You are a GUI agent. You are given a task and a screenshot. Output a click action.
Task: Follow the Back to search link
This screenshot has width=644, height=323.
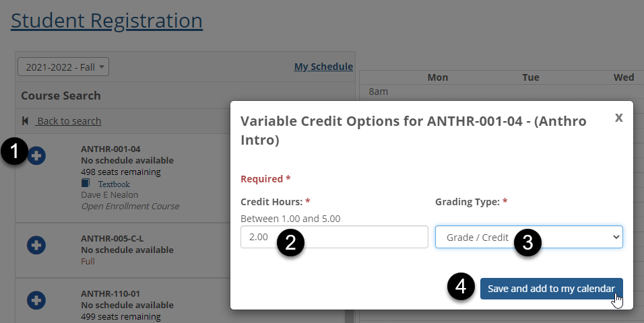[x=69, y=121]
